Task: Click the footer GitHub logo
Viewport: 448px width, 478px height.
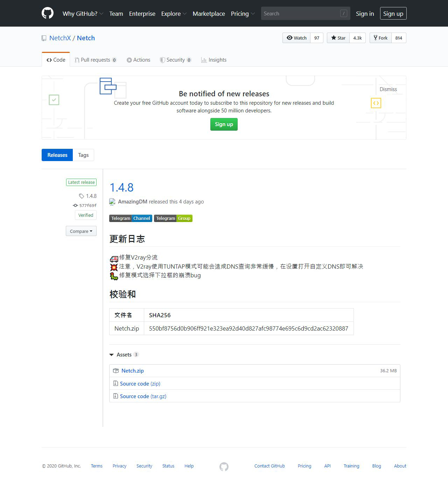Action: (x=224, y=466)
